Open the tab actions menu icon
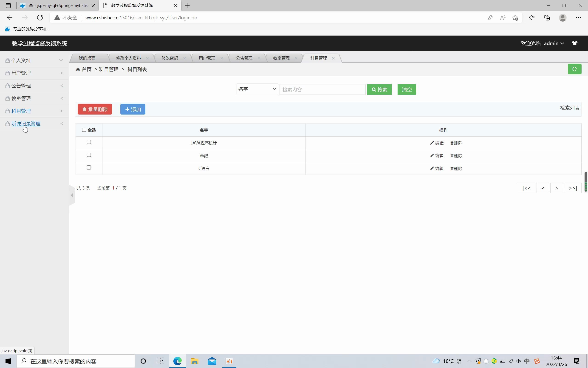Image resolution: width=588 pixels, height=368 pixels. click(x=8, y=5)
